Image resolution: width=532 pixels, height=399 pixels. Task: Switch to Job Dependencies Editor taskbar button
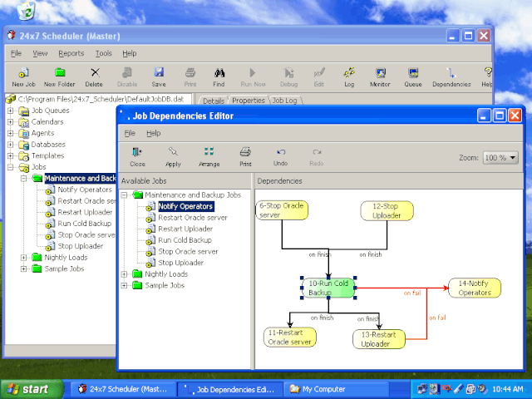(x=230, y=389)
